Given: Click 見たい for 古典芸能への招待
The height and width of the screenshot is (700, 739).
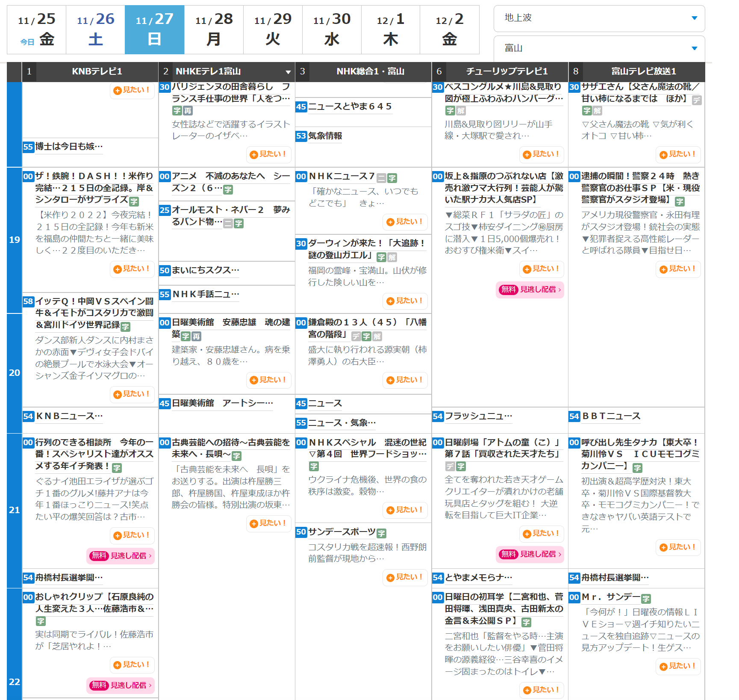Looking at the screenshot, I should [x=268, y=523].
